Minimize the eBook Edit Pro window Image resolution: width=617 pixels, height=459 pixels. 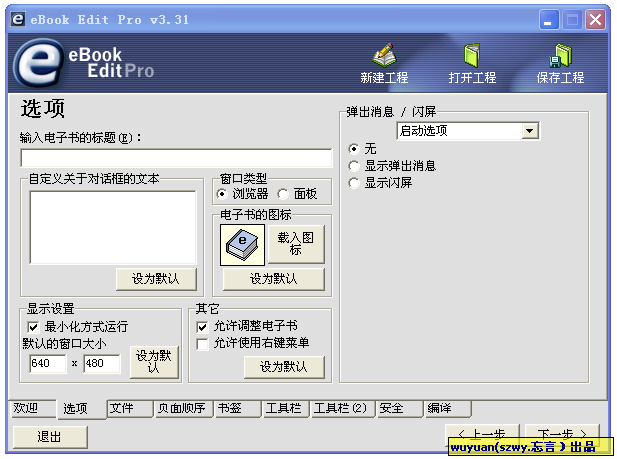coord(549,19)
